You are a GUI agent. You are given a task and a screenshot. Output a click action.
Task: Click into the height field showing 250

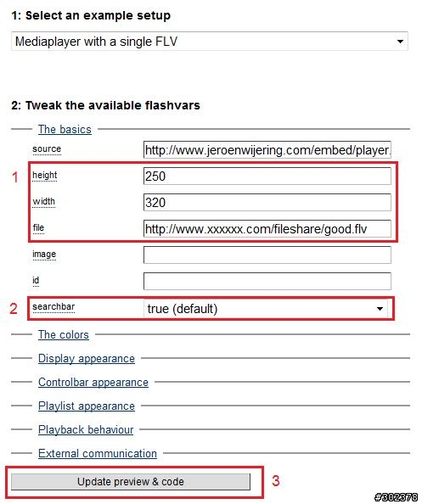click(267, 176)
